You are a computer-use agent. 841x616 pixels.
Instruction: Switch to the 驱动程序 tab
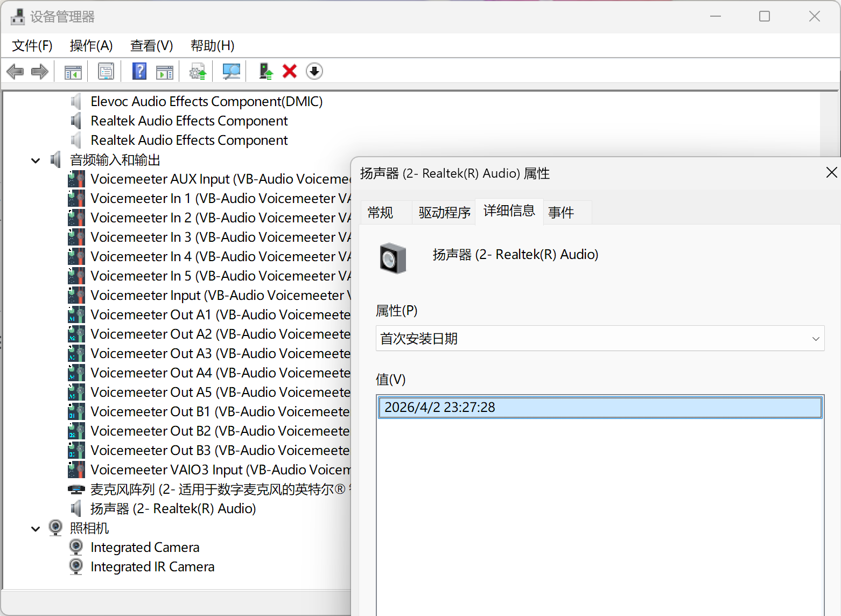(444, 213)
